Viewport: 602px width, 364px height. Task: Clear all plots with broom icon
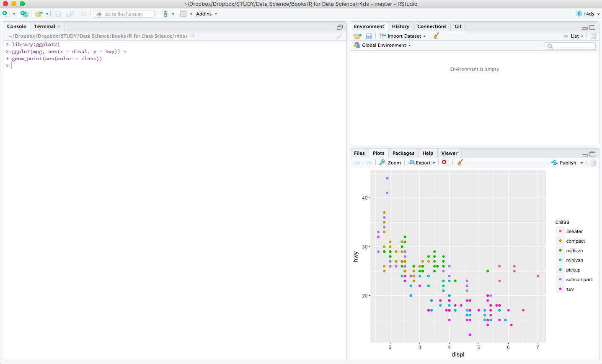tap(460, 162)
